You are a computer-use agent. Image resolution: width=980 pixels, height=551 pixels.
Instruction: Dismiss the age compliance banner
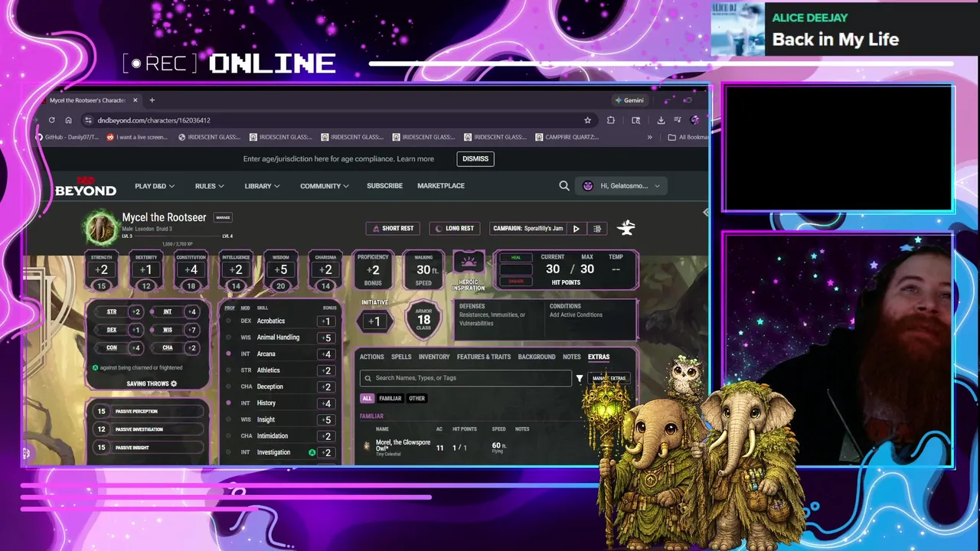475,159
